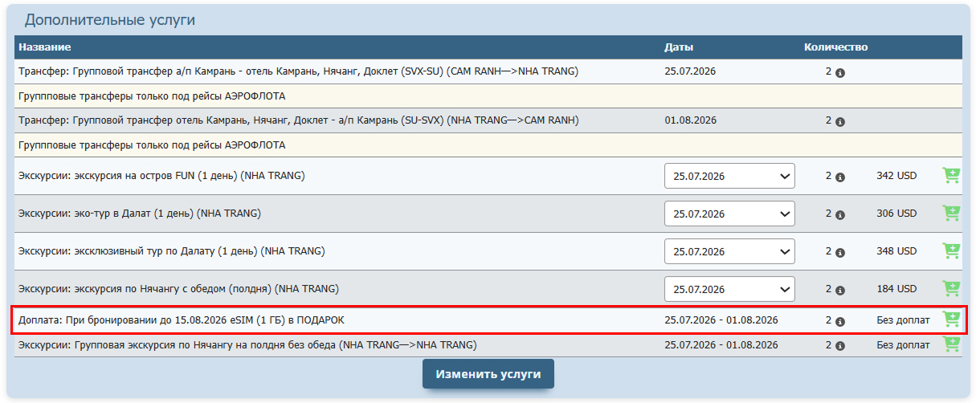The width and height of the screenshot is (980, 403).
Task: Open date dropdown for Dalat eco-tour
Action: click(x=729, y=214)
